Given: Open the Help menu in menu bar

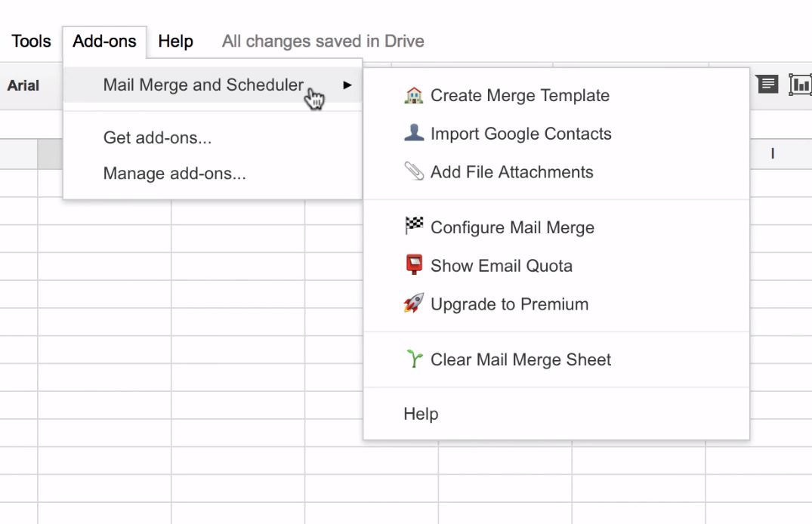Looking at the screenshot, I should 175,42.
